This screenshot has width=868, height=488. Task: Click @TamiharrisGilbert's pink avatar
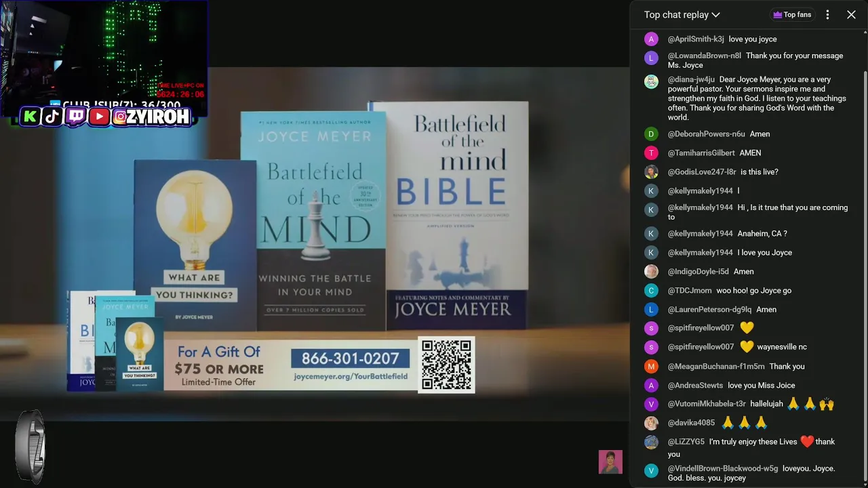(x=651, y=153)
